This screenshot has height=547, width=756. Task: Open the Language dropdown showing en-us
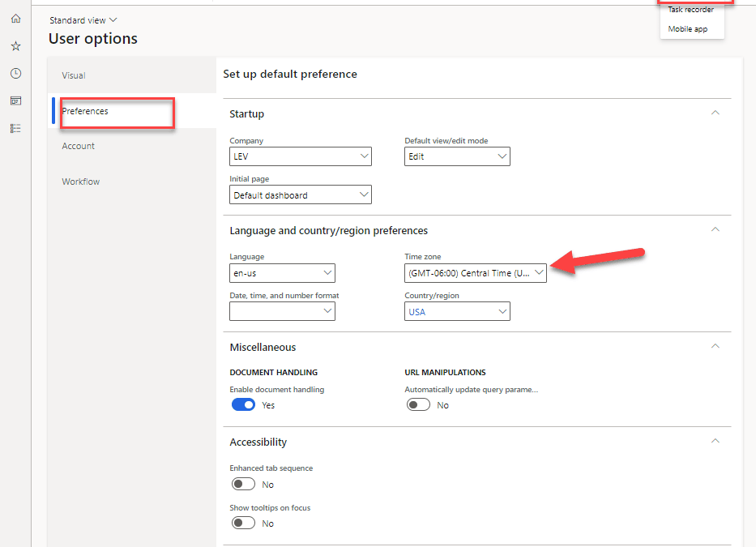(282, 273)
